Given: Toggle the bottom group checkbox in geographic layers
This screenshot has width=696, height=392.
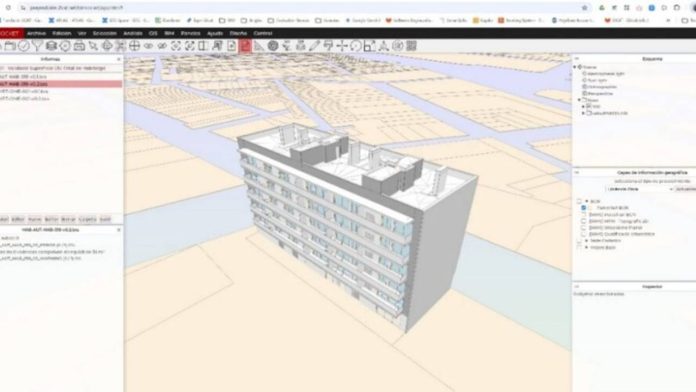Looking at the screenshot, I should coord(579,247).
